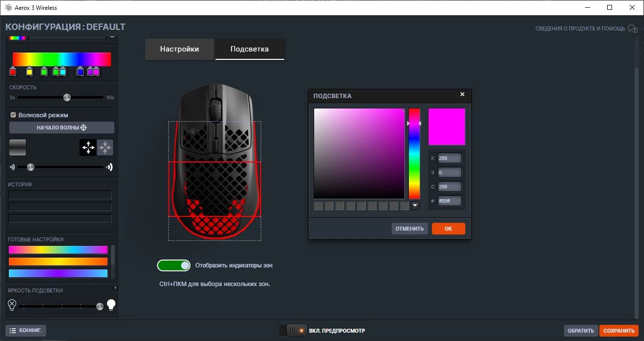Image resolution: width=644 pixels, height=341 pixels.
Task: Click inside the saturation color field
Action: (359, 154)
